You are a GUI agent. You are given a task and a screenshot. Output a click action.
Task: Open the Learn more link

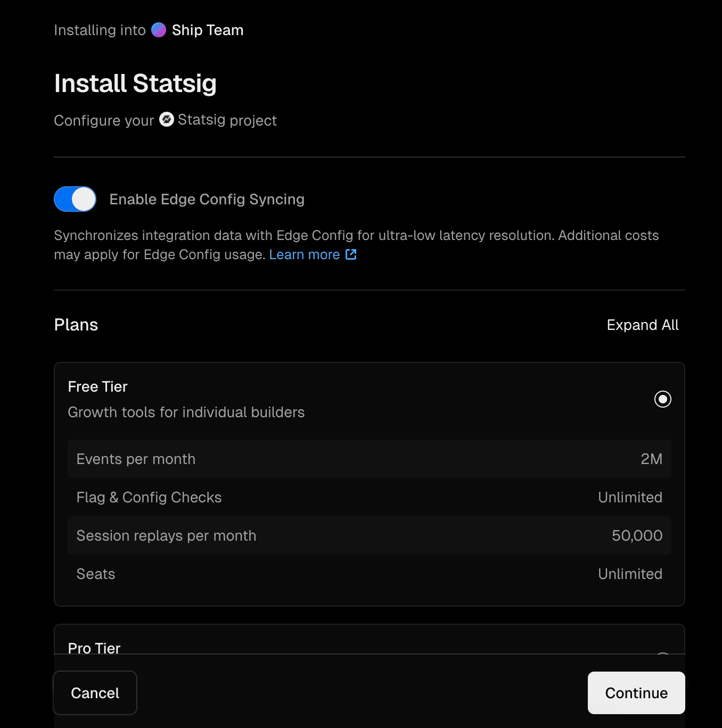point(305,254)
